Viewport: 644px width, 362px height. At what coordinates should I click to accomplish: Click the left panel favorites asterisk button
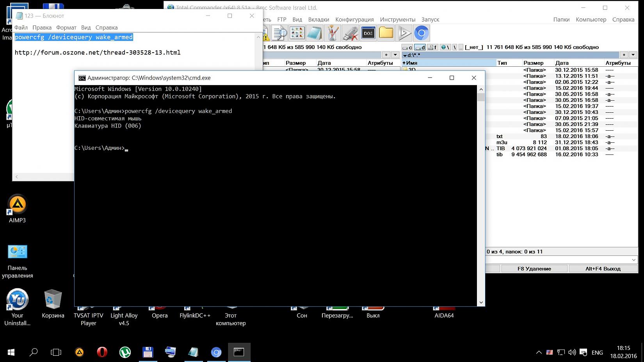[386, 55]
